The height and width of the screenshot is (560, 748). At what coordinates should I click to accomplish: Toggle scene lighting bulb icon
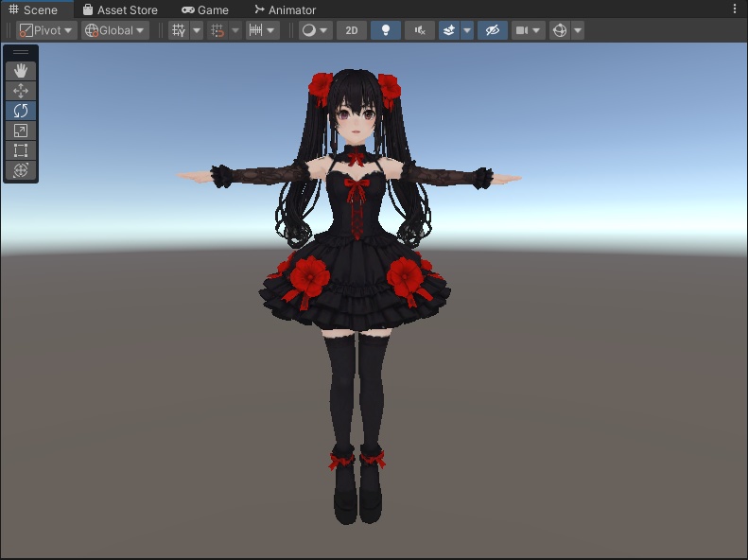[x=386, y=30]
